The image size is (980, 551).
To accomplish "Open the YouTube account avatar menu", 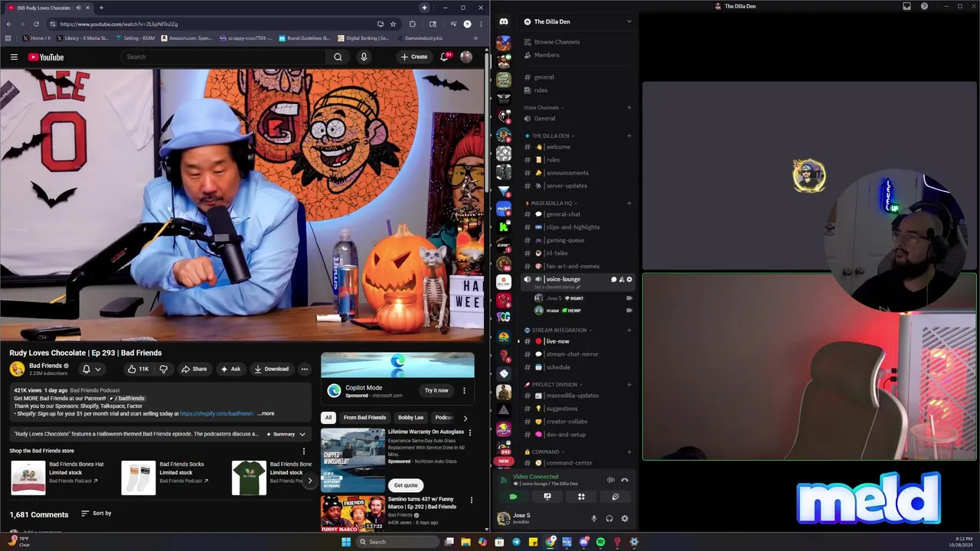I will 465,57.
